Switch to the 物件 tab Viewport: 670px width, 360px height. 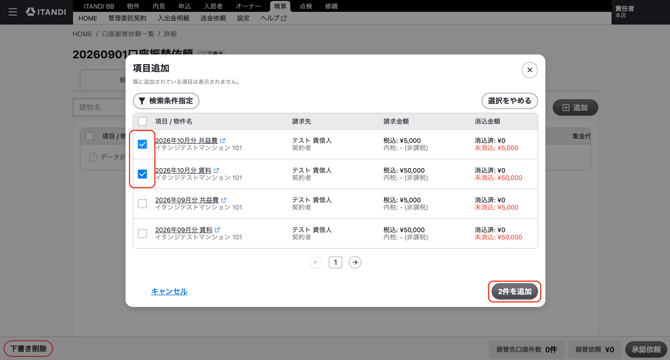133,6
